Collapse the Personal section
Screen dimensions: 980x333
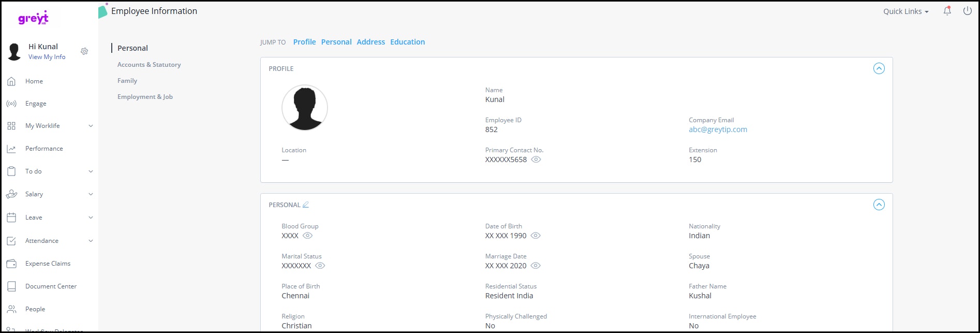pos(879,205)
